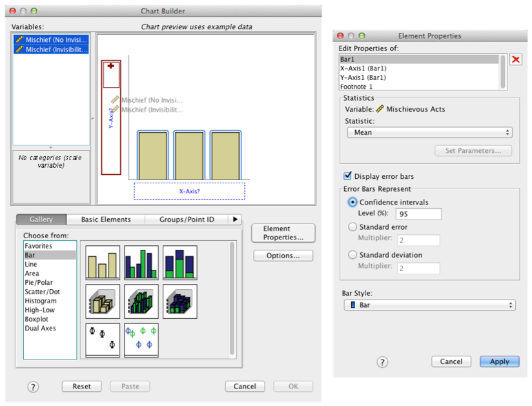Switch to the Groups/Point ID tab
532x406 pixels.
[x=187, y=219]
